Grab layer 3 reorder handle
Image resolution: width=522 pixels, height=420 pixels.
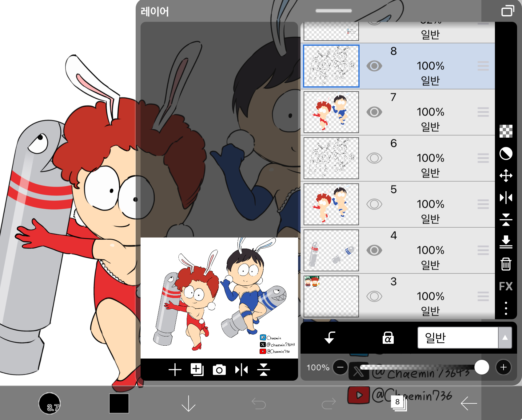pyautogui.click(x=483, y=296)
